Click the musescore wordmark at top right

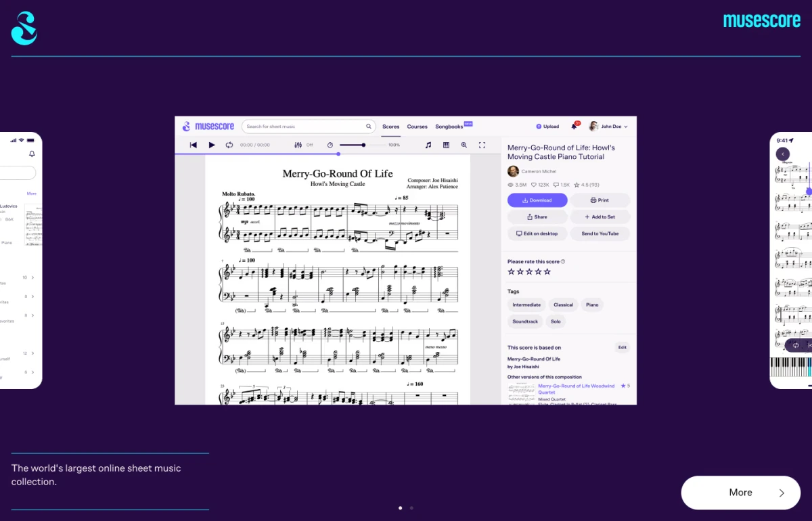click(x=762, y=20)
